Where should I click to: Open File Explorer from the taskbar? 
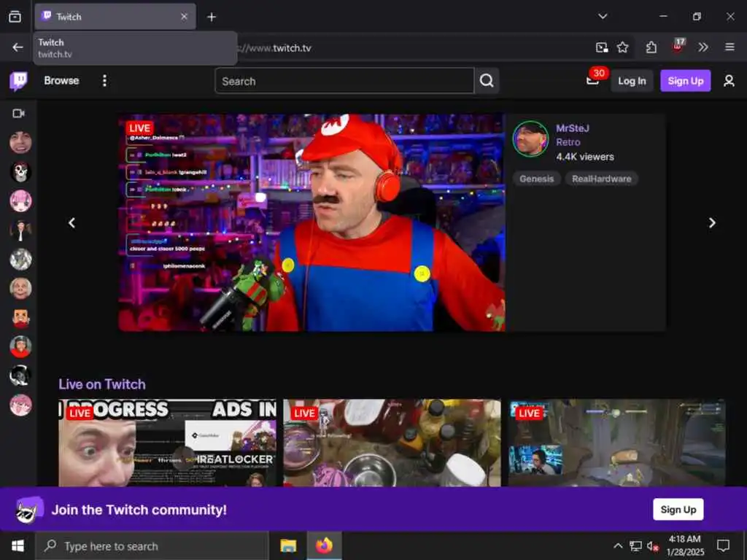(288, 545)
